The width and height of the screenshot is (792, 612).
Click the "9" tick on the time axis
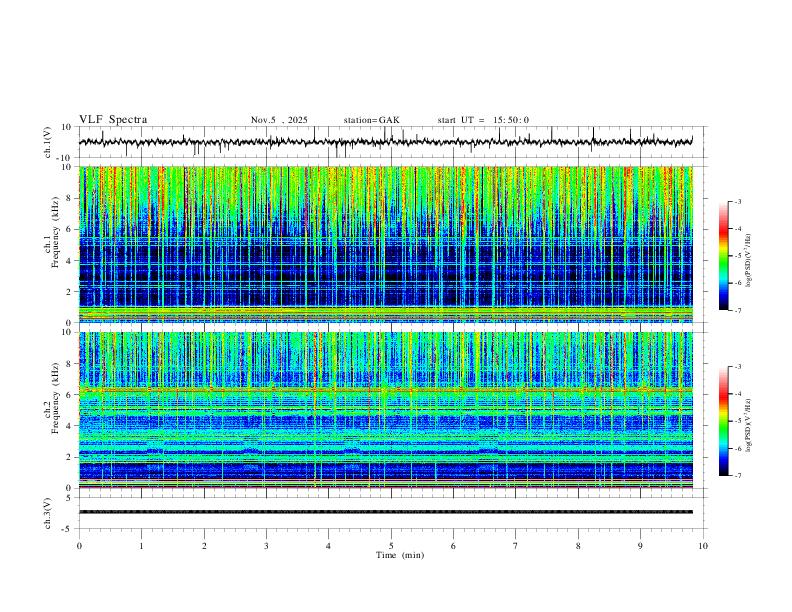(x=640, y=546)
